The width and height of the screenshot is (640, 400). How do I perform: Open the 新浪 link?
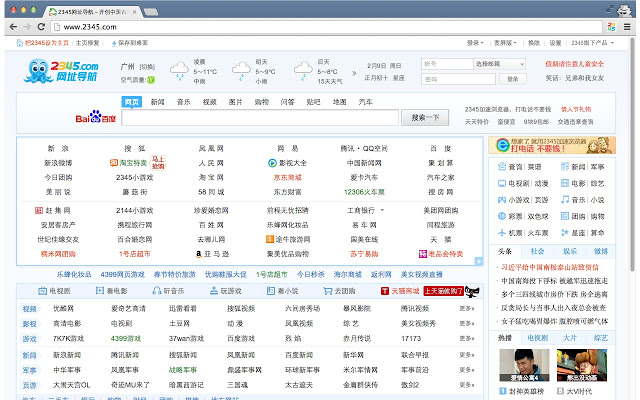tap(58, 149)
